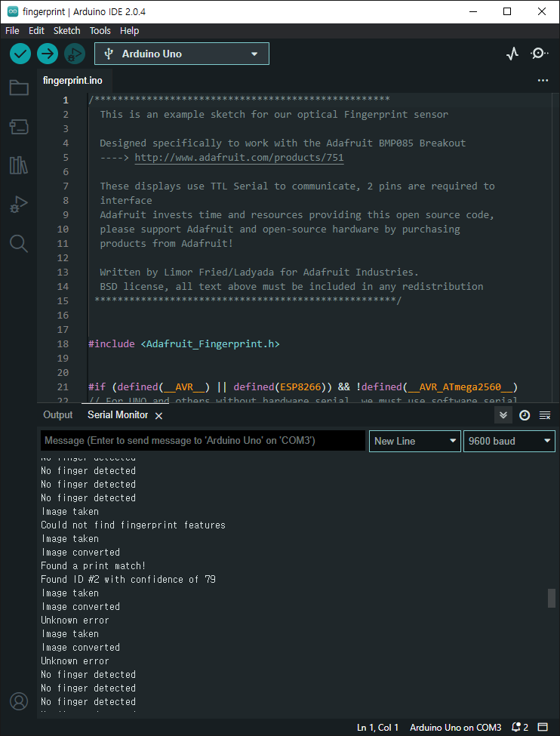Click the Arduino IDE logo in title bar

click(13, 12)
